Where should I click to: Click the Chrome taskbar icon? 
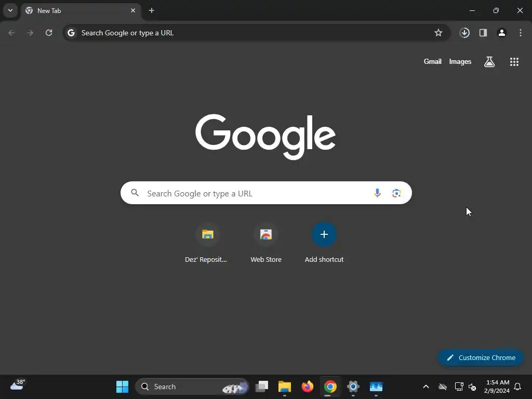(x=330, y=387)
